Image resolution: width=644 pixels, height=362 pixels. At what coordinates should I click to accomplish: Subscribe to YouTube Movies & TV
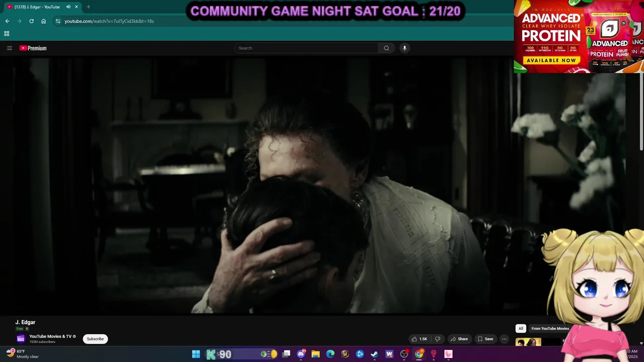[x=95, y=339]
